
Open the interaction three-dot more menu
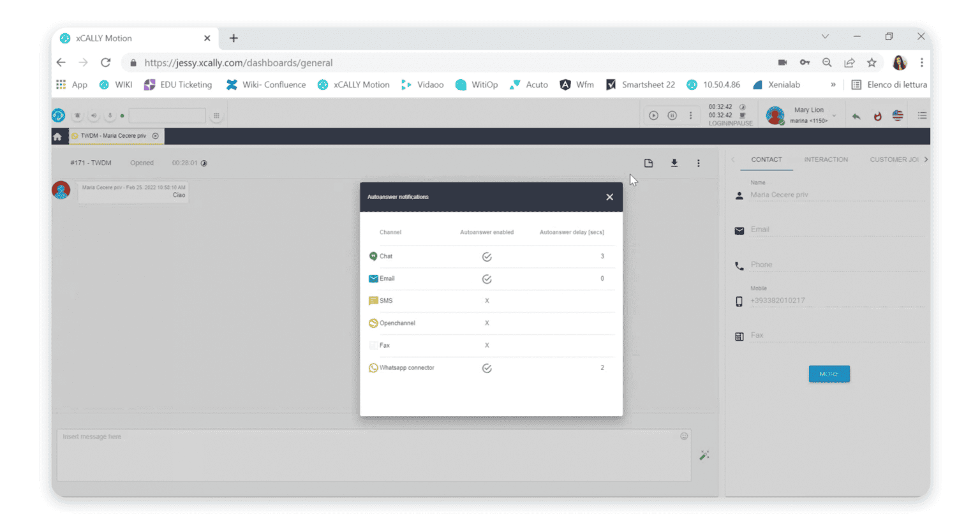698,163
